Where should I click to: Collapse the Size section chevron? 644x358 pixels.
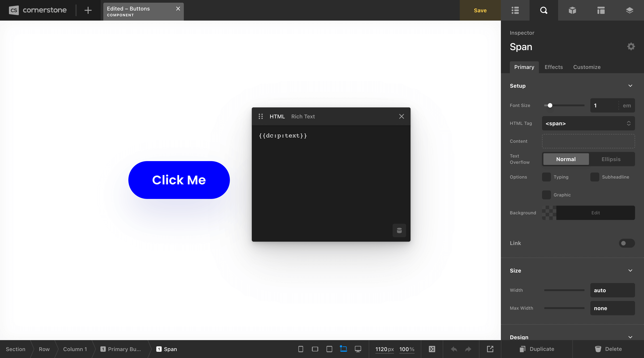pos(630,271)
